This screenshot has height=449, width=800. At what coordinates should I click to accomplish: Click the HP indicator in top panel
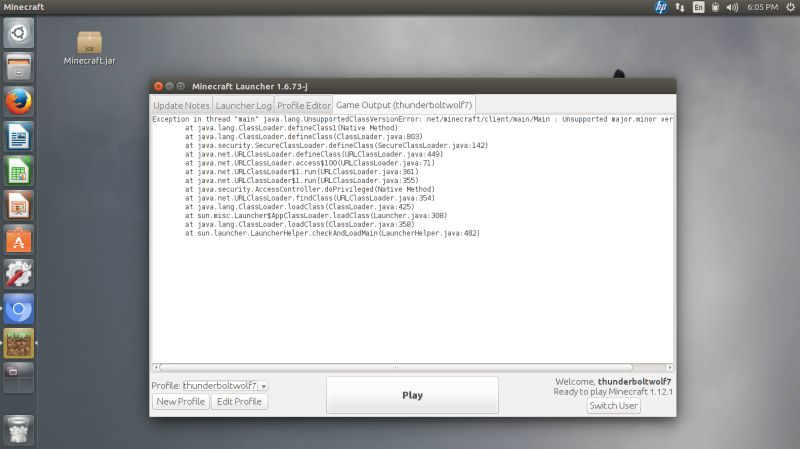(x=661, y=7)
